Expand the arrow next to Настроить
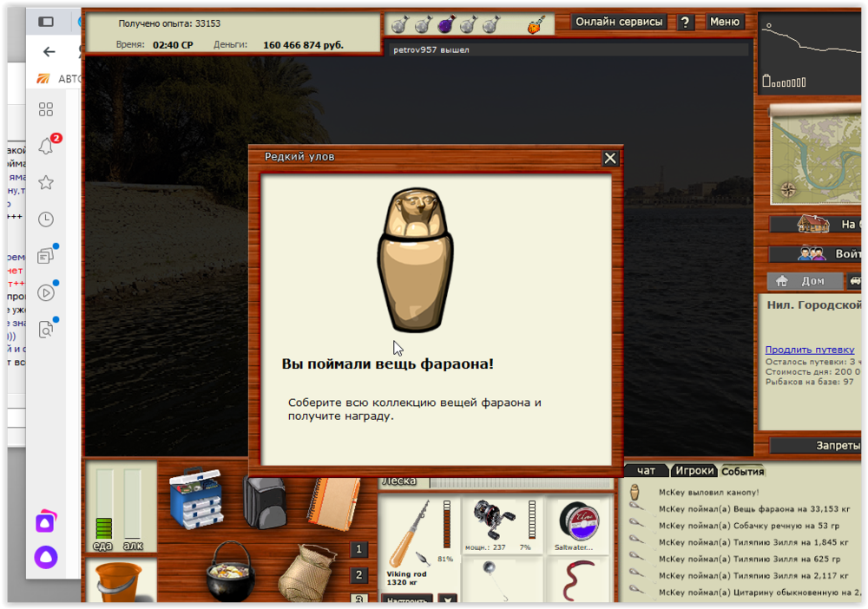This screenshot has width=868, height=609. click(447, 599)
